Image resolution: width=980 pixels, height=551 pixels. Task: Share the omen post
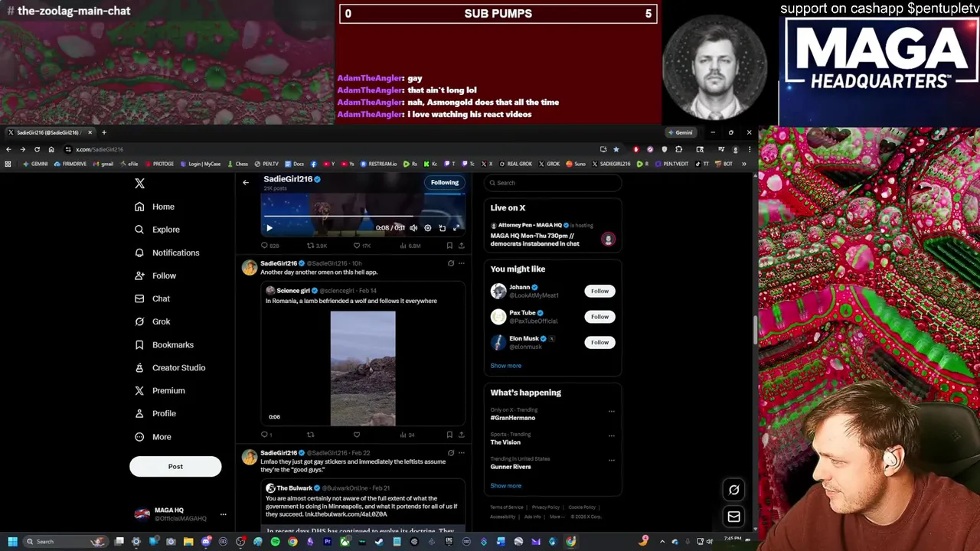(461, 435)
